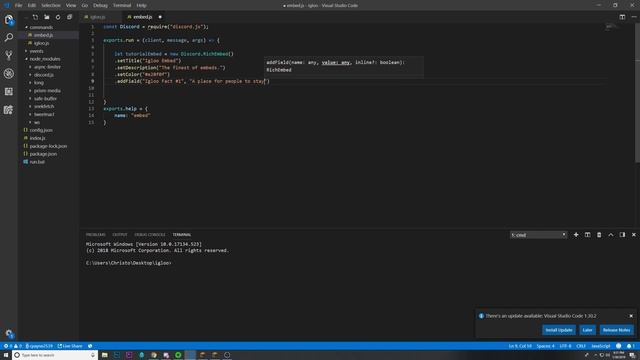Viewport: 640px width, 360px height.
Task: Open the View menu
Action: tap(71, 5)
